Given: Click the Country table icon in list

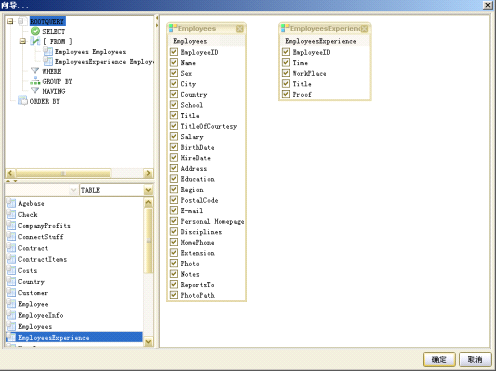Looking at the screenshot, I should pos(11,282).
